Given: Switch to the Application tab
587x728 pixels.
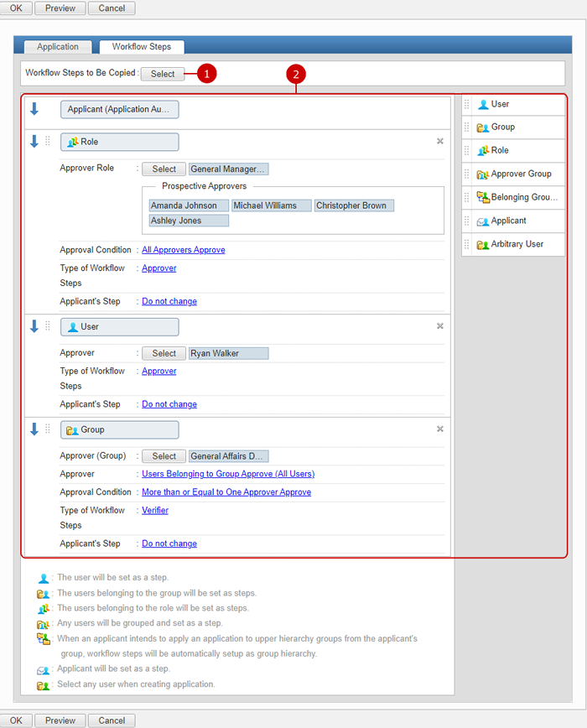Looking at the screenshot, I should 58,47.
